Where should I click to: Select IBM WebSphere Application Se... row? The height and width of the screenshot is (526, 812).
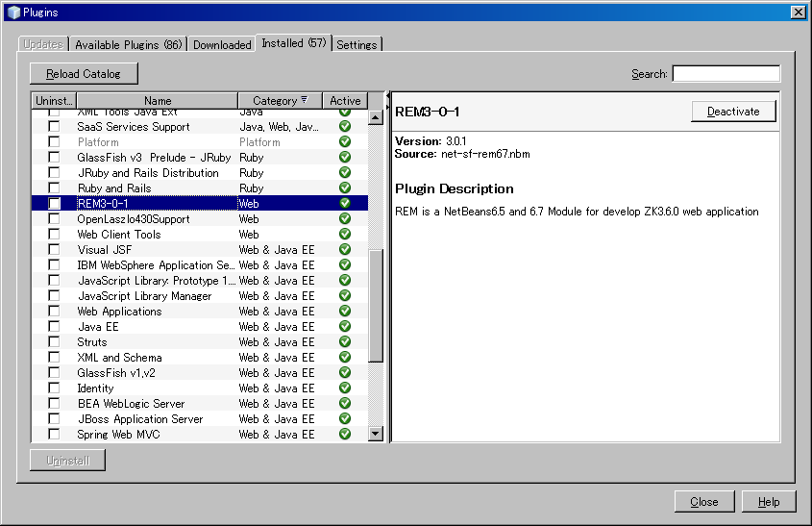200,264
